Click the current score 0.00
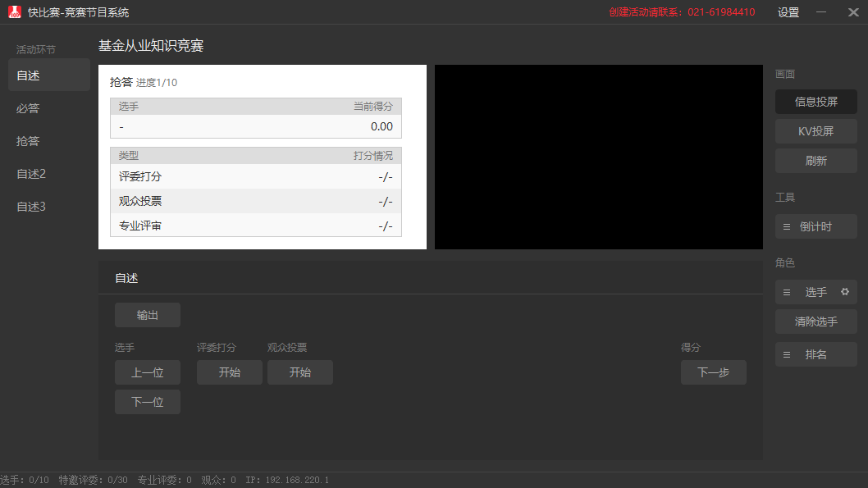 (x=381, y=126)
